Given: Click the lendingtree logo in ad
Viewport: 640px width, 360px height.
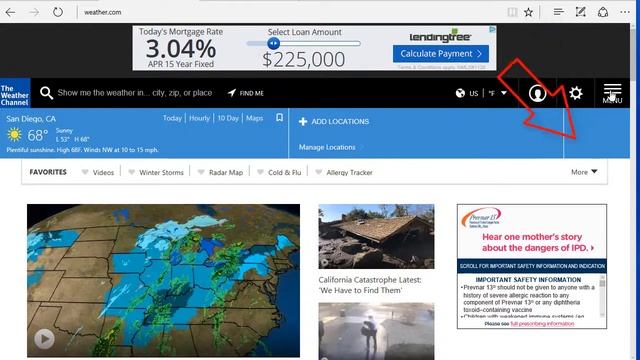Looking at the screenshot, I should tap(440, 36).
